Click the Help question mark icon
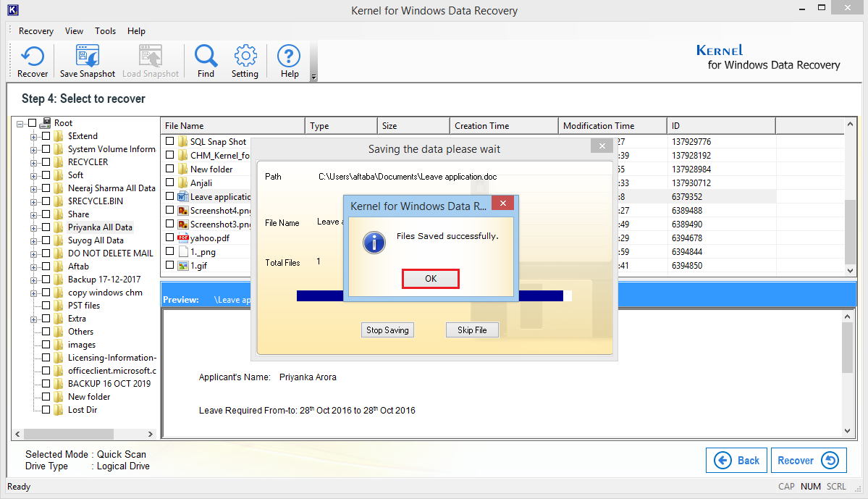This screenshot has width=868, height=499. point(289,56)
